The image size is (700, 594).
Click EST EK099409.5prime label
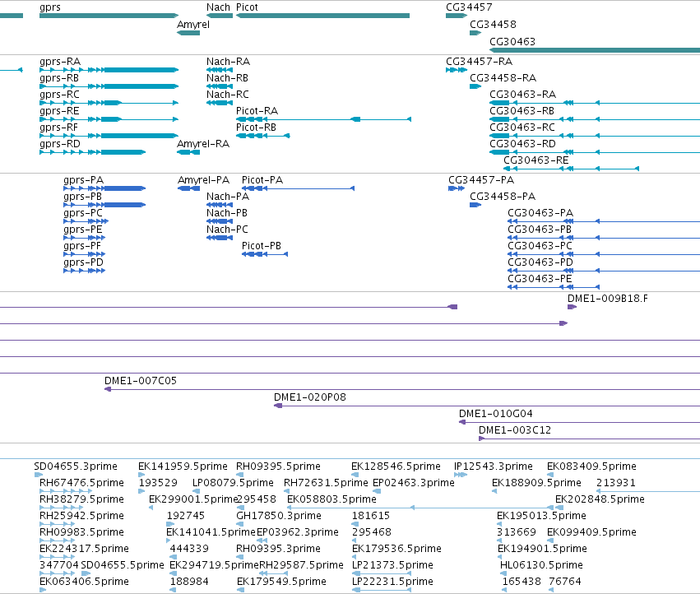tap(591, 532)
